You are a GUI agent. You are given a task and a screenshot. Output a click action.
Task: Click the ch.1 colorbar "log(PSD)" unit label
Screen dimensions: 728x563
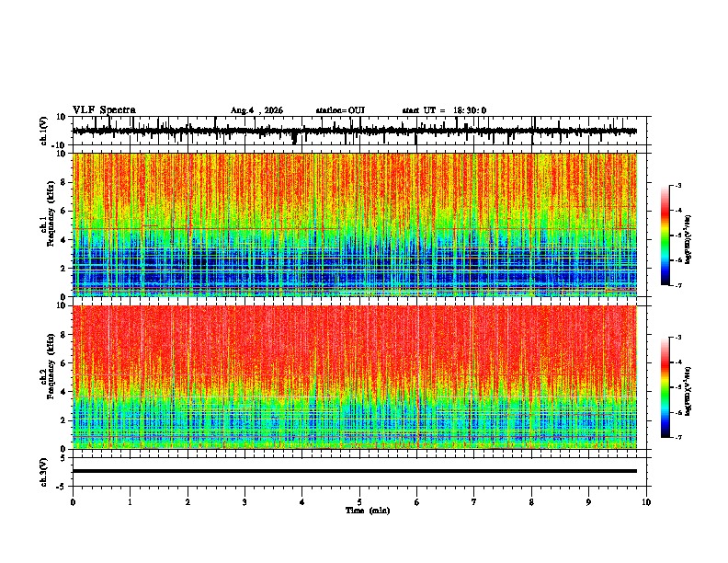click(688, 239)
